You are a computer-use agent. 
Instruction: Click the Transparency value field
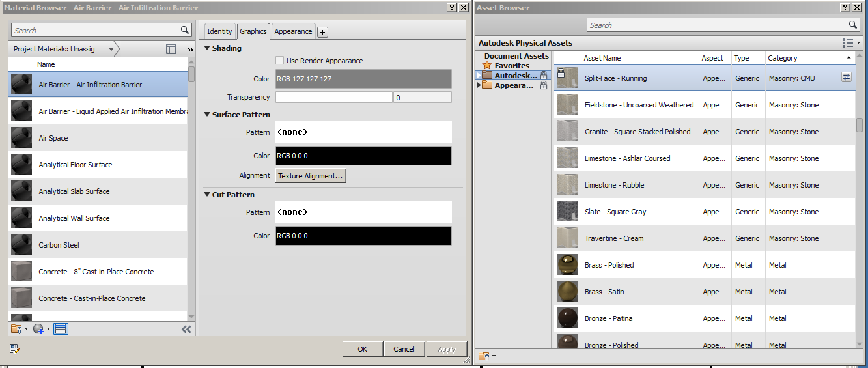[423, 97]
